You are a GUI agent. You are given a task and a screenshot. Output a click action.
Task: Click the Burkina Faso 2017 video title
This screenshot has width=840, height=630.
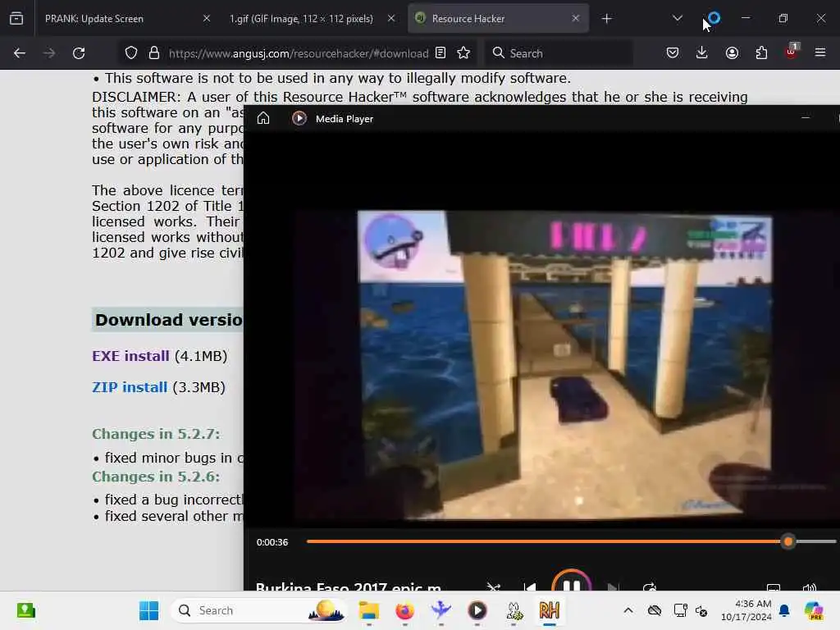pos(348,586)
